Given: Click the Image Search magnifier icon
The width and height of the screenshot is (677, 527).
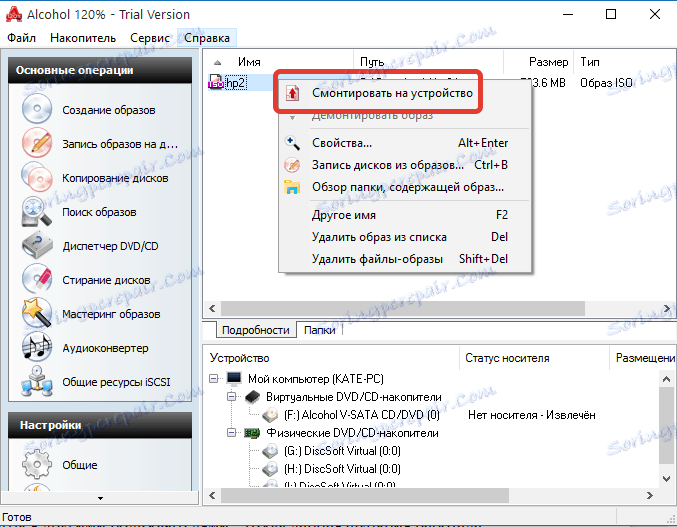Looking at the screenshot, I should [x=37, y=211].
